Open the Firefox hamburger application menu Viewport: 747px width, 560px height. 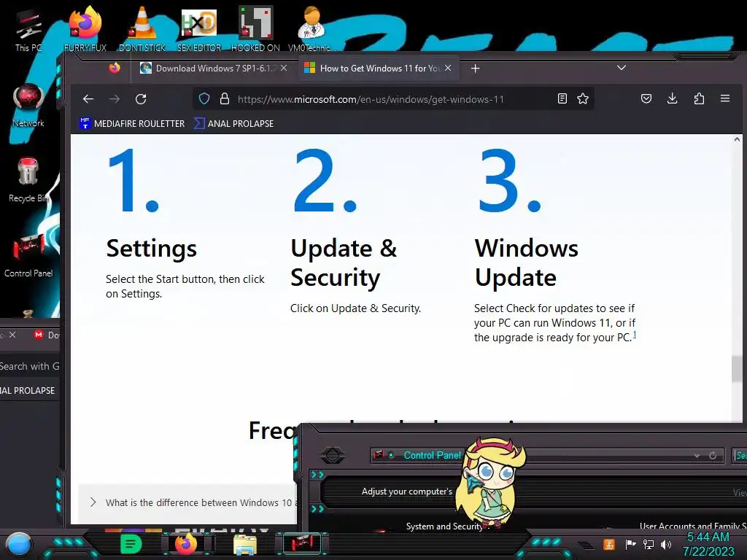click(x=725, y=98)
